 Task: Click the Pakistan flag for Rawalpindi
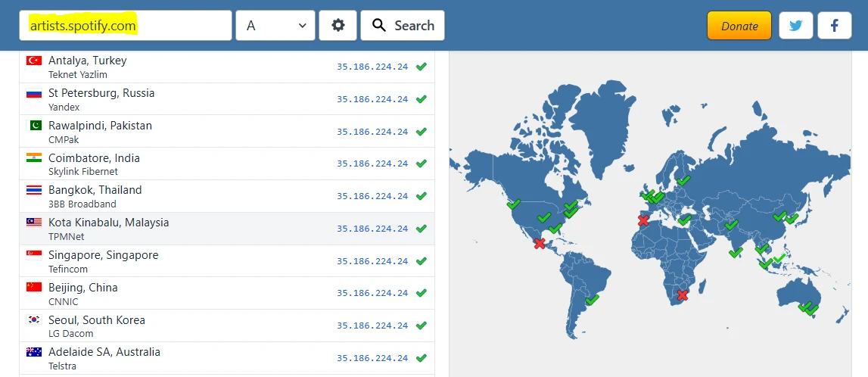pyautogui.click(x=34, y=126)
